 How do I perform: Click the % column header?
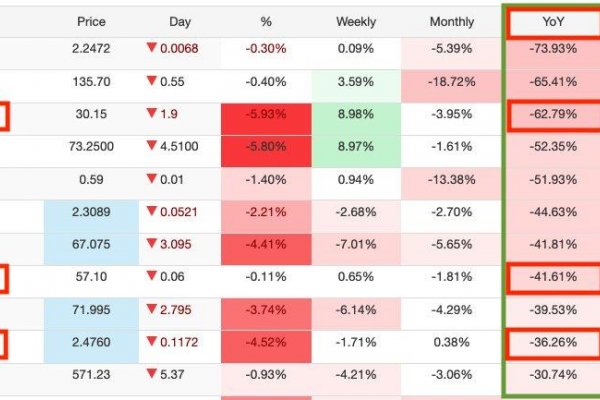pos(266,21)
